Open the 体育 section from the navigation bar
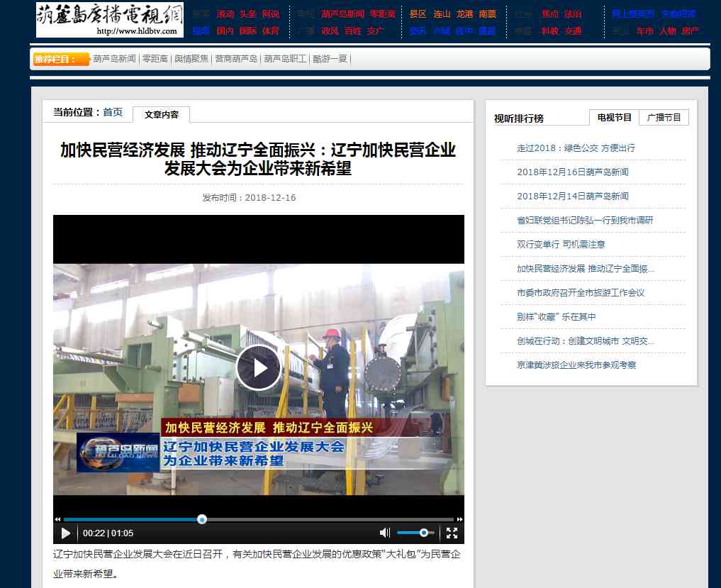 (x=271, y=31)
